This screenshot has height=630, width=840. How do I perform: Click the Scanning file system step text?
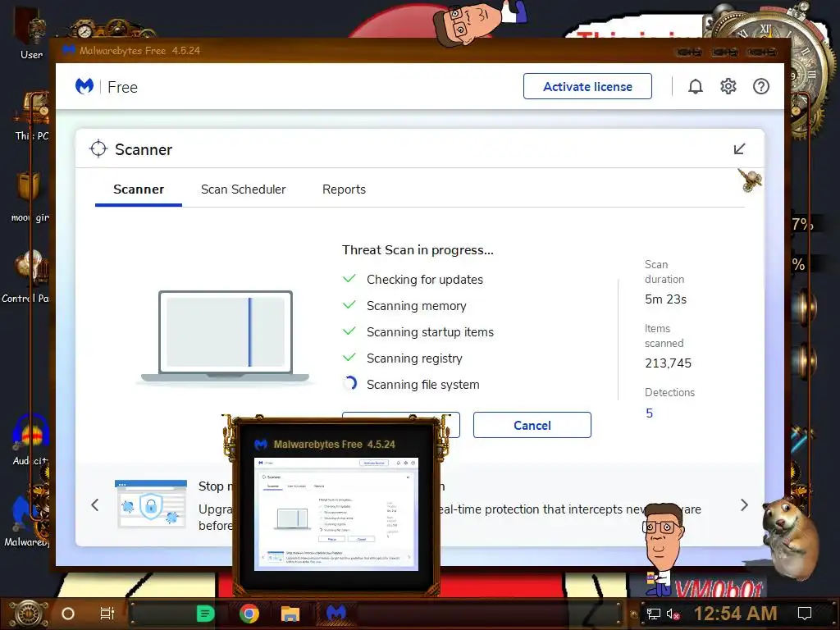click(422, 385)
